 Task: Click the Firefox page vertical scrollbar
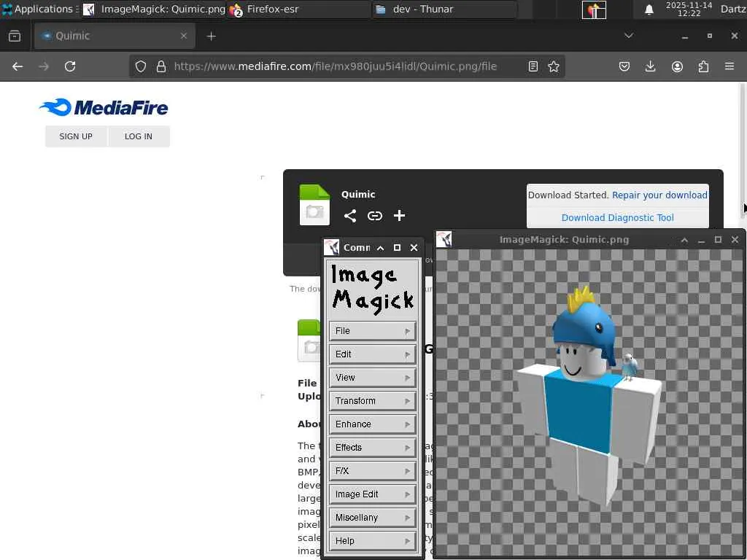pyautogui.click(x=742, y=152)
